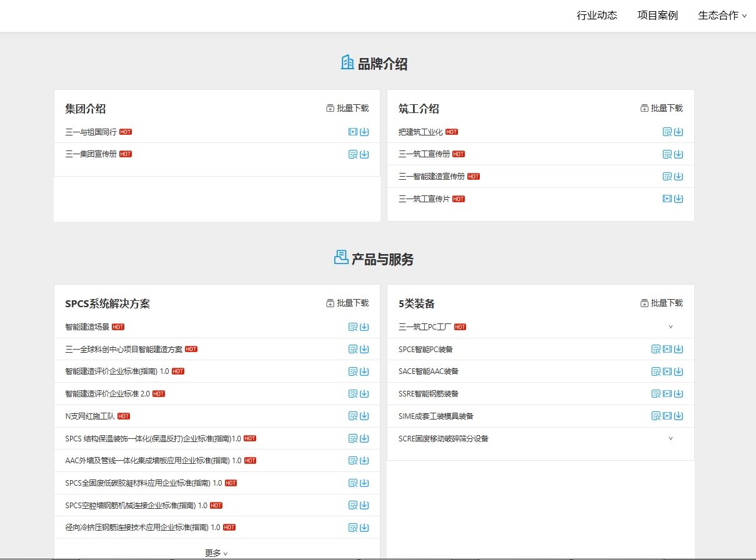
Task: Download the SACE智能AAC装备 file
Action: coord(679,371)
